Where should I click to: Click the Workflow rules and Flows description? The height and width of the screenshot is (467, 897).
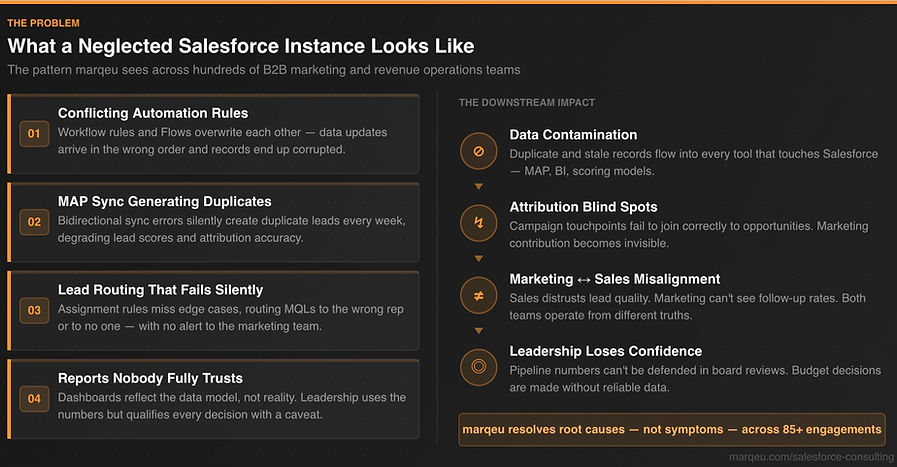[x=223, y=141]
